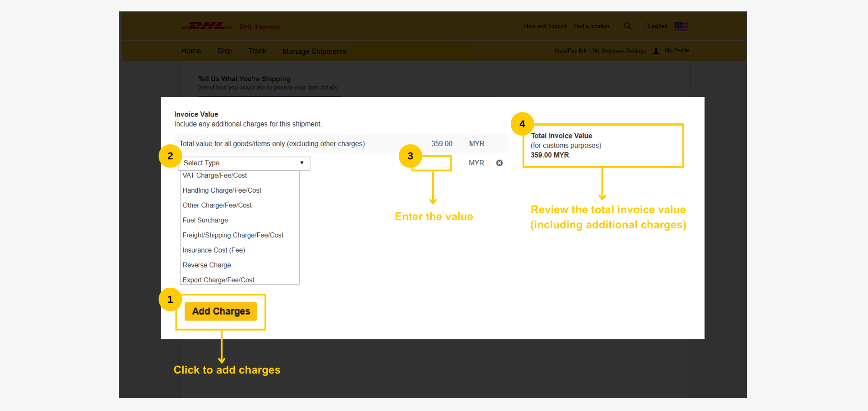Pick Export Charge/Fee/Cost option
This screenshot has width=868, height=411.
click(x=218, y=279)
